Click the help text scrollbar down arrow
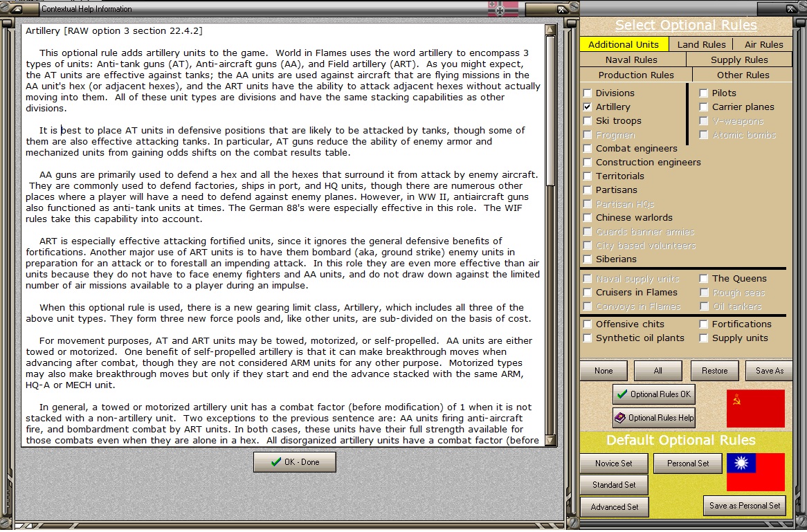The height and width of the screenshot is (532, 807). tap(550, 441)
